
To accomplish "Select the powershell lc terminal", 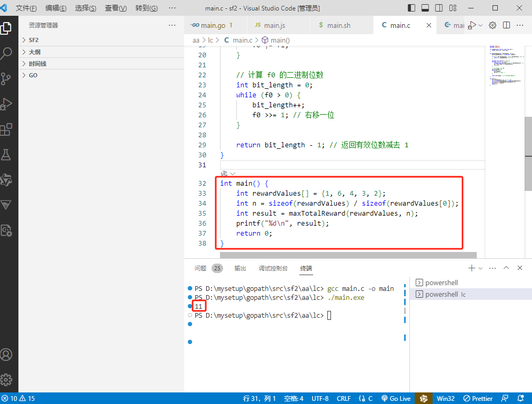I will coord(471,294).
